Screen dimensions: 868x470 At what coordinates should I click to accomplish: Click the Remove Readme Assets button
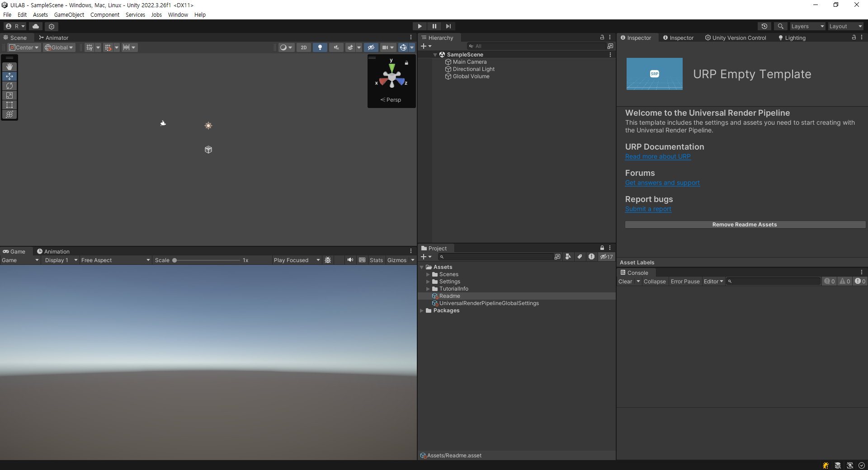745,224
